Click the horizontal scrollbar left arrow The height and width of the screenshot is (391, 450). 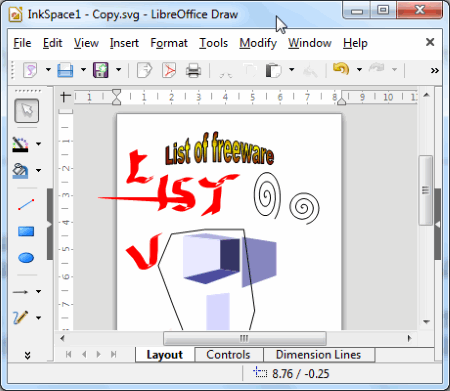click(x=62, y=338)
